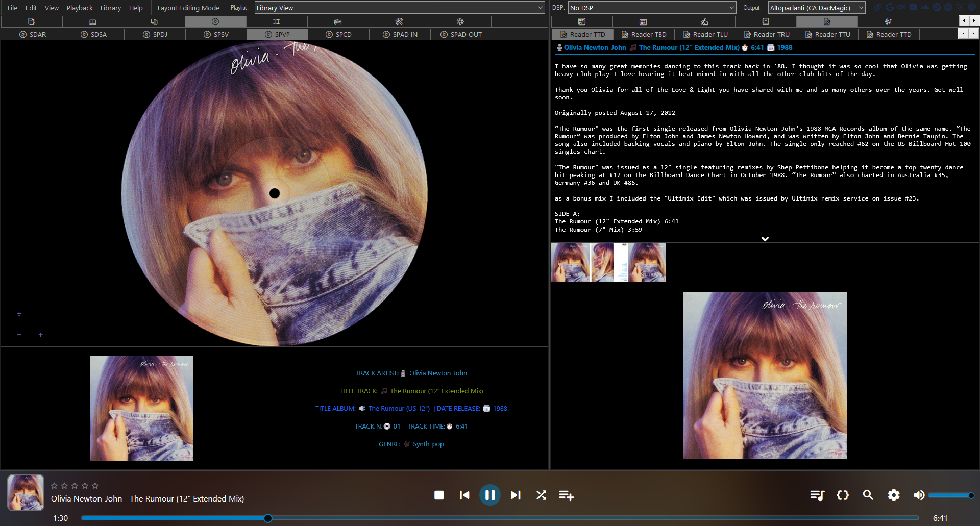The height and width of the screenshot is (526, 980).
Task: Open the Edit menu
Action: [31, 8]
